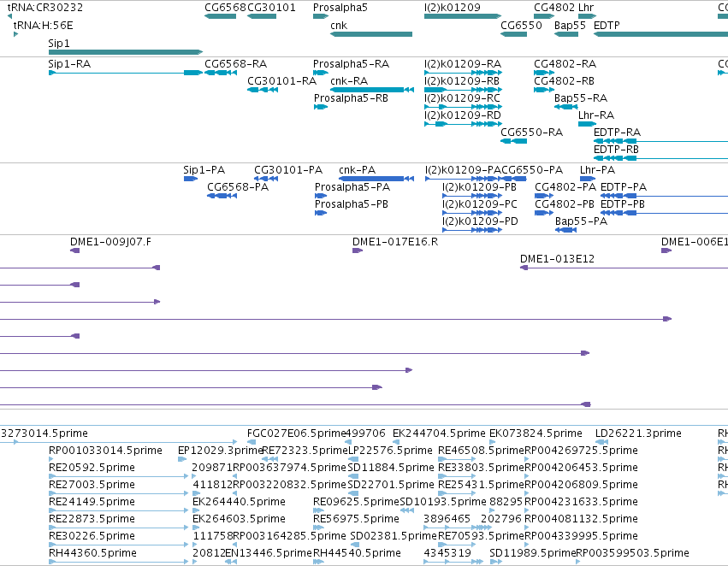The width and height of the screenshot is (728, 566).
Task: Click the EDTP-RA transcript label
Action: pyautogui.click(x=617, y=133)
